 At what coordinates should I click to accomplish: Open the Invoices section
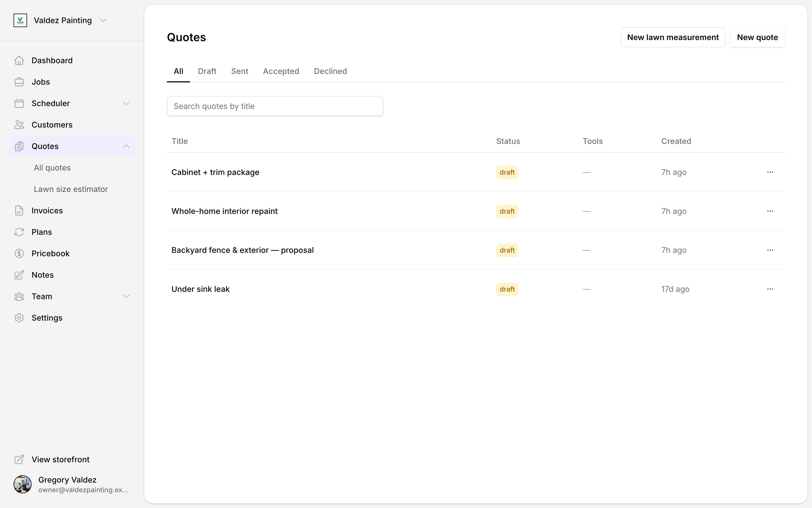tap(72, 211)
